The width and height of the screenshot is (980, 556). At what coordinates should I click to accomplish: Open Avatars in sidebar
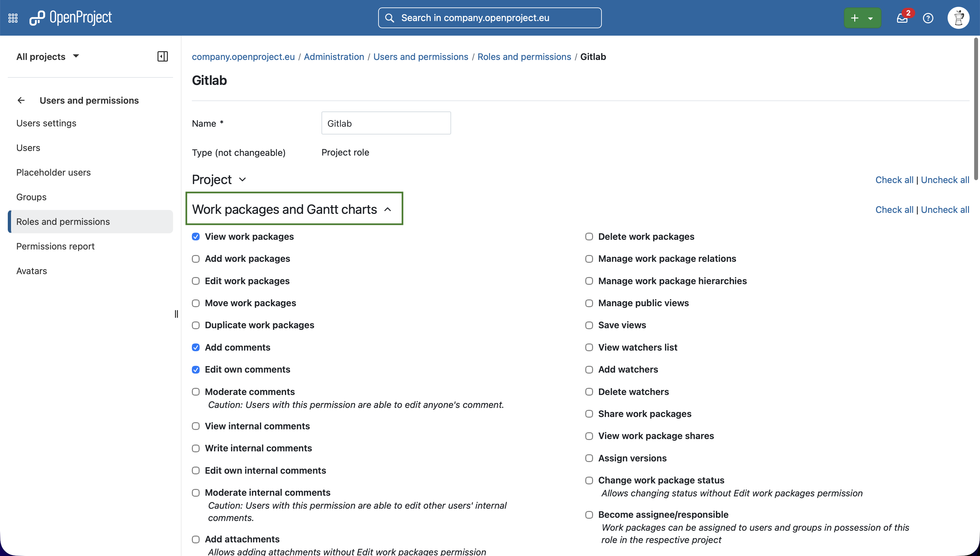click(x=90, y=271)
